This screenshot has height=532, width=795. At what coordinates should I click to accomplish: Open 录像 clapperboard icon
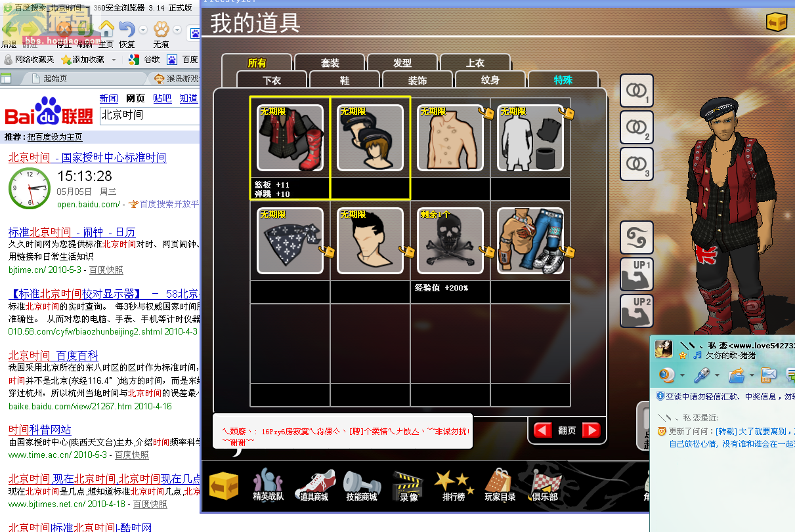408,485
